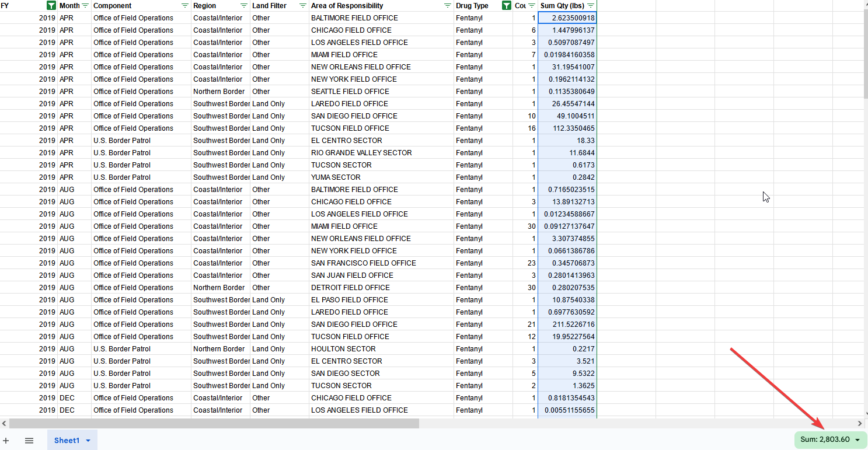Screen dimensions: 868x450
Task: Select the SAN JUAN FIELD OFFICE cell
Action: [382, 275]
